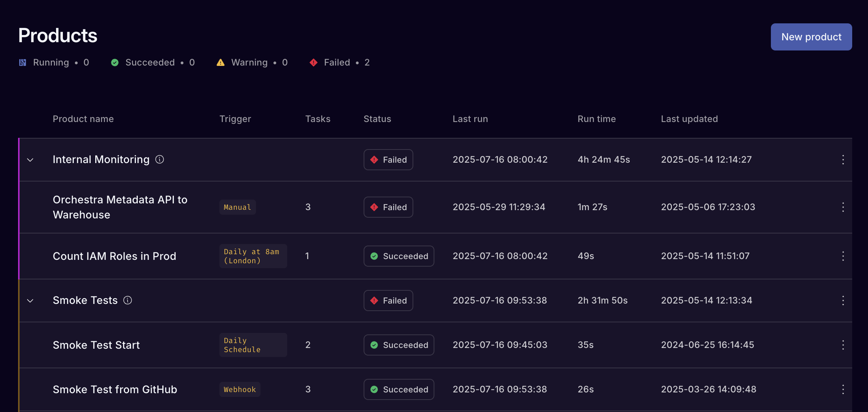Viewport: 868px width, 412px height.
Task: Filter by Succeeded status
Action: [153, 63]
